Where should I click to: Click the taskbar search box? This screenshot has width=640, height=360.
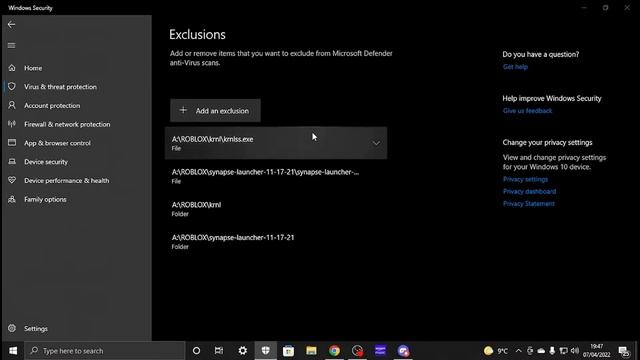105,351
